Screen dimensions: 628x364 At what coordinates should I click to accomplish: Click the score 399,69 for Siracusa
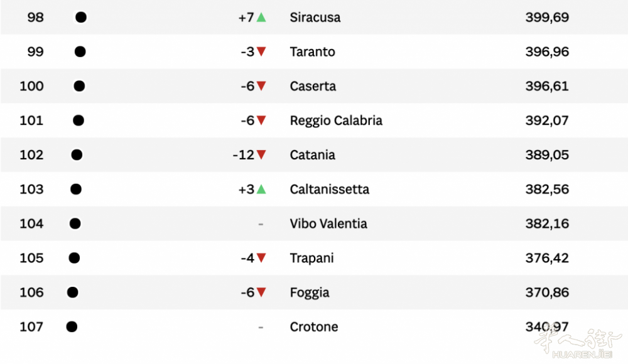coord(547,18)
